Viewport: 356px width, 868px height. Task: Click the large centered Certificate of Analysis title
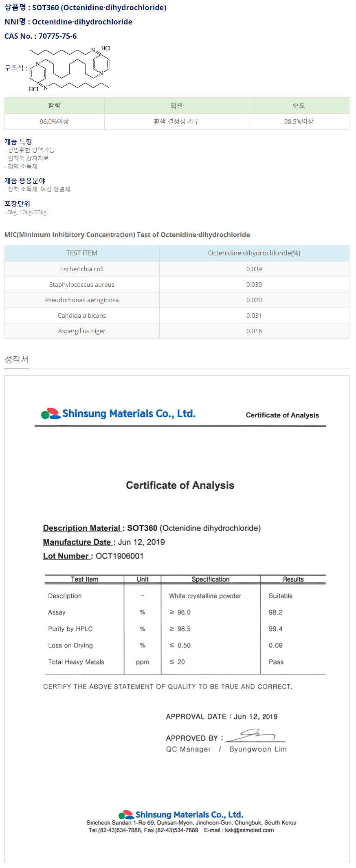[x=180, y=486]
